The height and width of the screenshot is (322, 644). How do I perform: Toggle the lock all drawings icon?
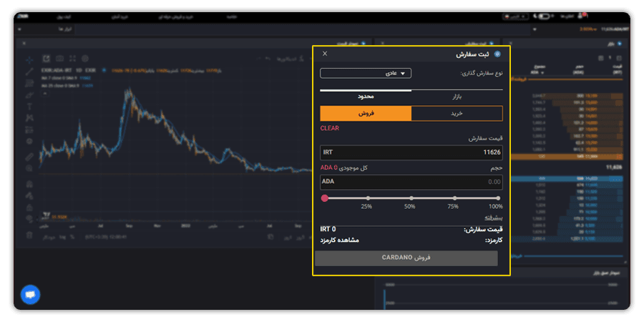point(29,207)
